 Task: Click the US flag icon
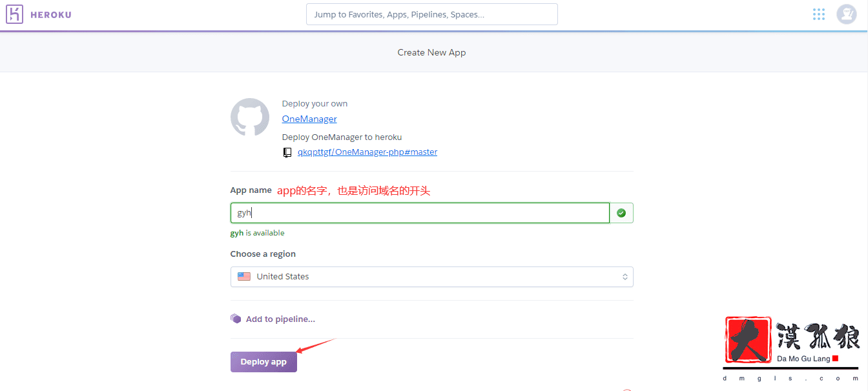tap(244, 277)
